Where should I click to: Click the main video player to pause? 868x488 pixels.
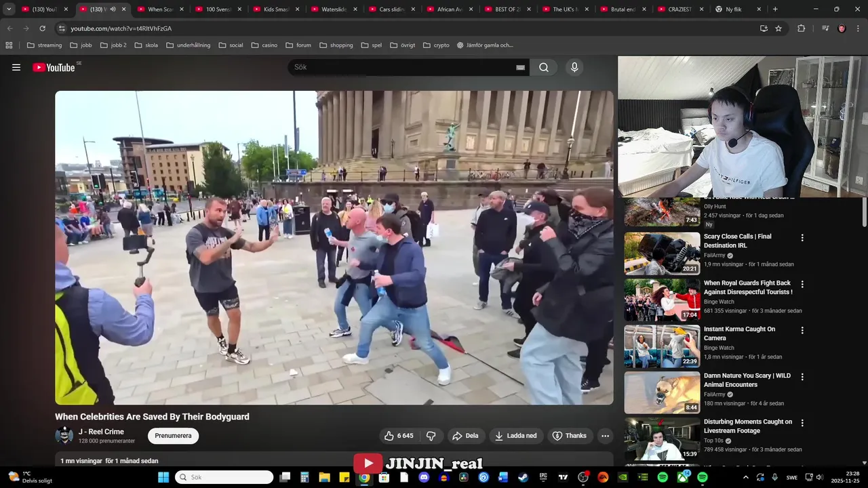coord(334,247)
